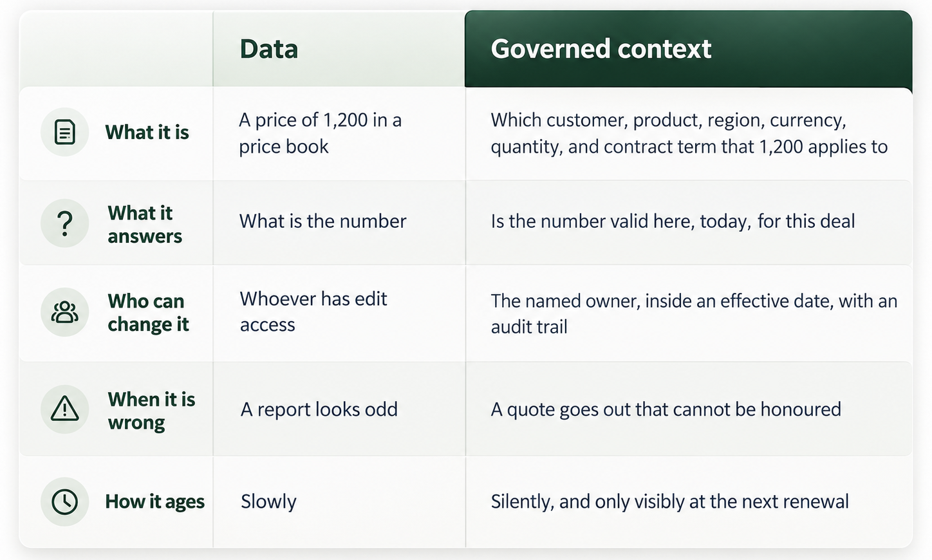This screenshot has height=560, width=932.
Task: Click the warning triangle icon
Action: (64, 409)
